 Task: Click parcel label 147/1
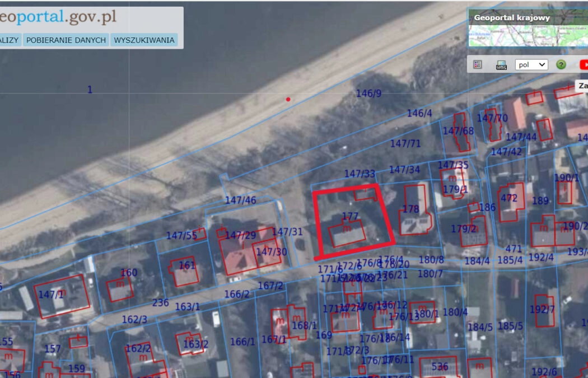(x=51, y=295)
